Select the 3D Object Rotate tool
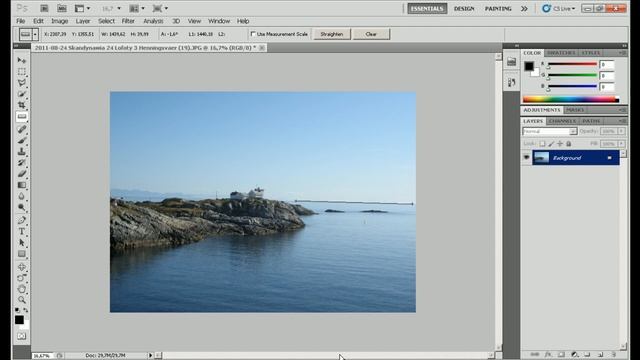The width and height of the screenshot is (640, 360). (22, 267)
